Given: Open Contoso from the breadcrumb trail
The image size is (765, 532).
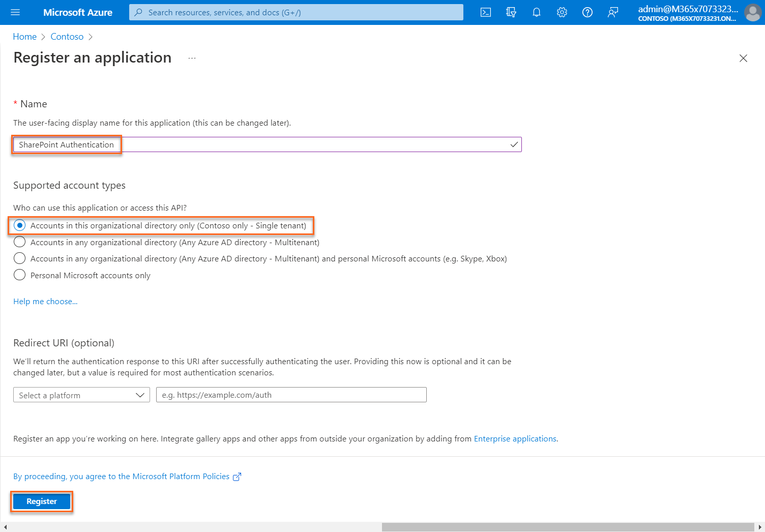Looking at the screenshot, I should [67, 36].
